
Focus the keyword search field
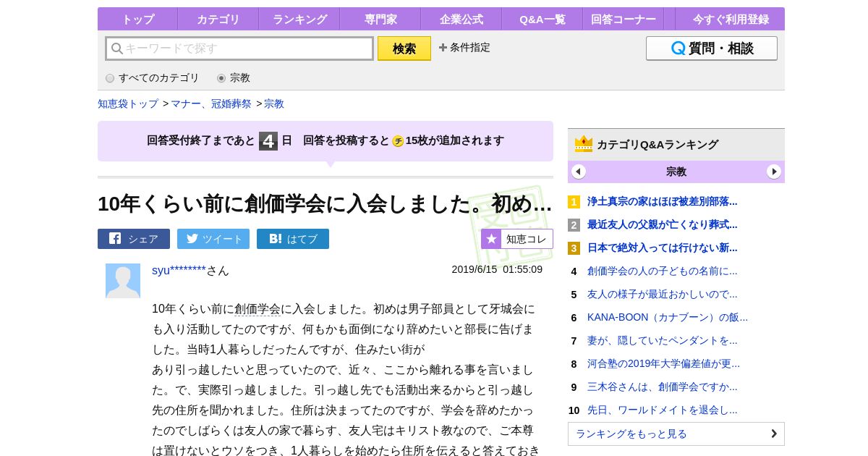click(239, 48)
